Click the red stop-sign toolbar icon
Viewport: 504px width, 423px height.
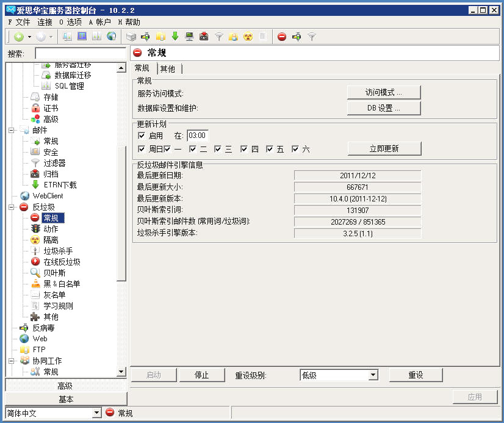[282, 37]
